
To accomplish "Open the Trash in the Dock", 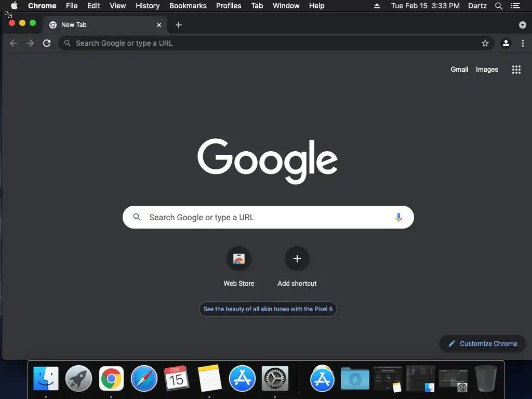I will click(486, 378).
